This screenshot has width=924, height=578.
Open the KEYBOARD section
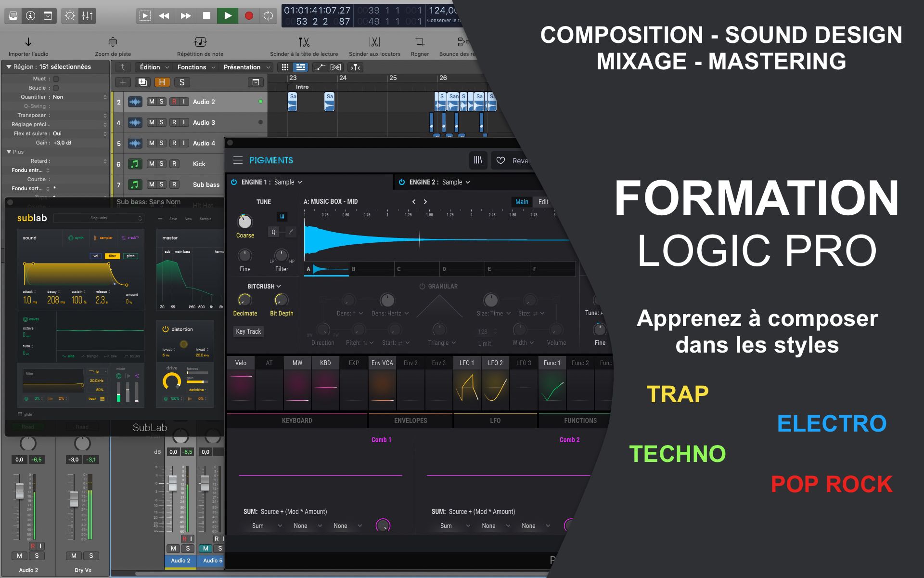point(297,420)
